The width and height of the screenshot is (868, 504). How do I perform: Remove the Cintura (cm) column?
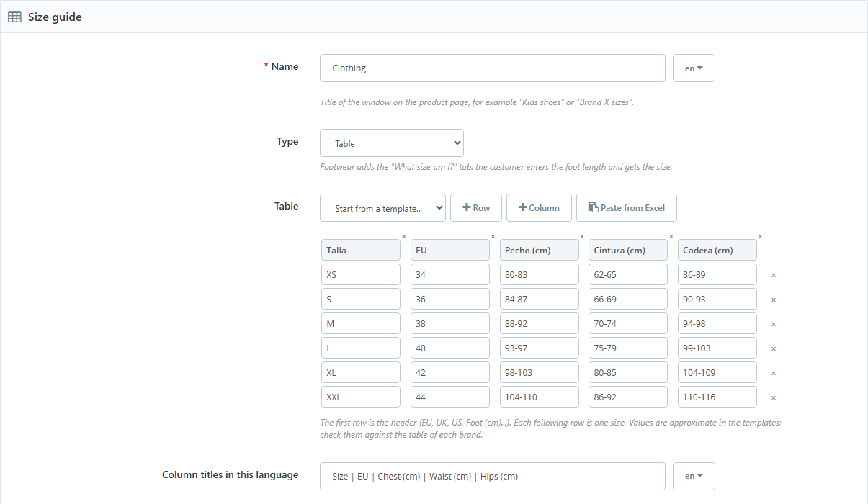tap(671, 236)
